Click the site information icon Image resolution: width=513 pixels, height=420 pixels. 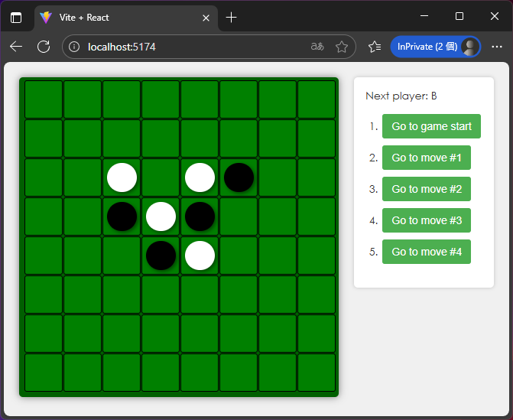(74, 47)
